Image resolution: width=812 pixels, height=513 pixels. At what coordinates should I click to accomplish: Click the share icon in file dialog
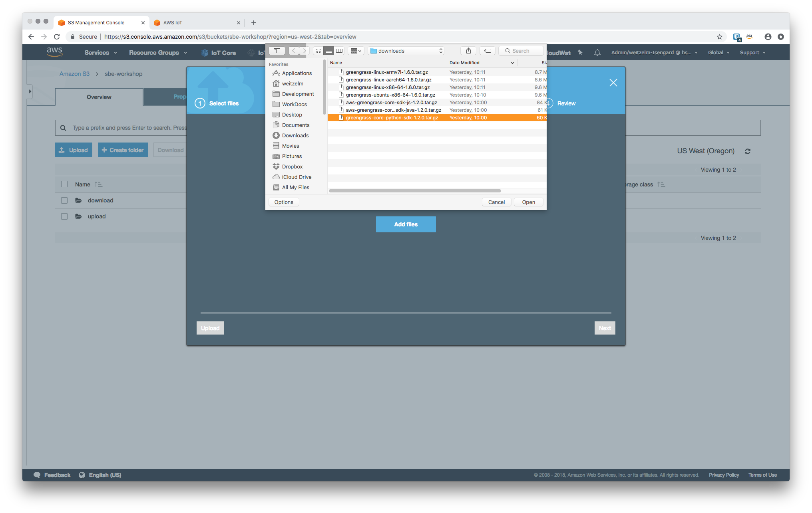coord(468,51)
